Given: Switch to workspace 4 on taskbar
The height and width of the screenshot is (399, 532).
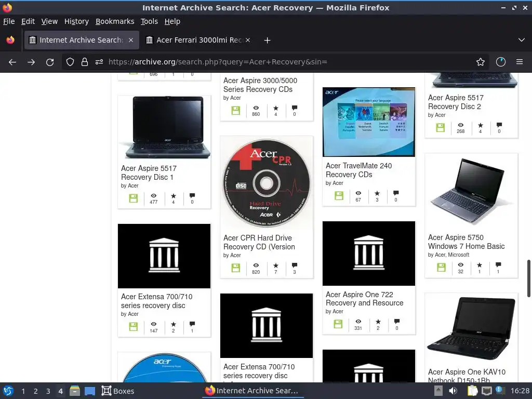Looking at the screenshot, I should (x=60, y=391).
